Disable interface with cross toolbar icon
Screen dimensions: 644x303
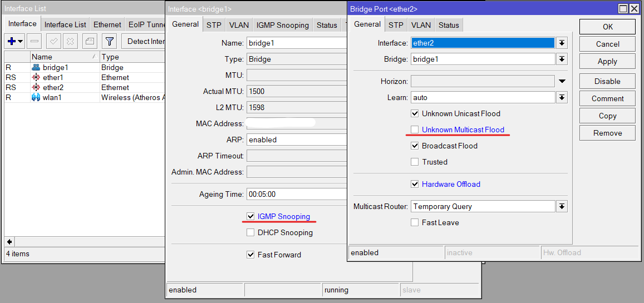pyautogui.click(x=70, y=41)
